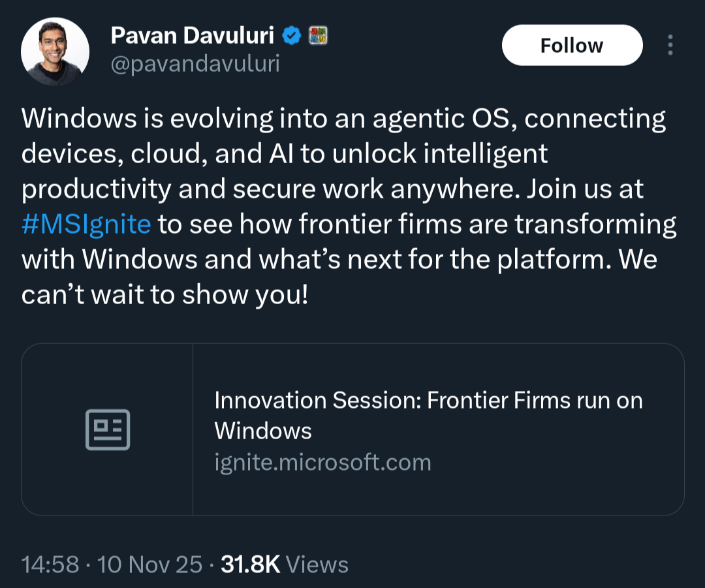Click the tweet's opening line about agentic OS

pos(343,119)
